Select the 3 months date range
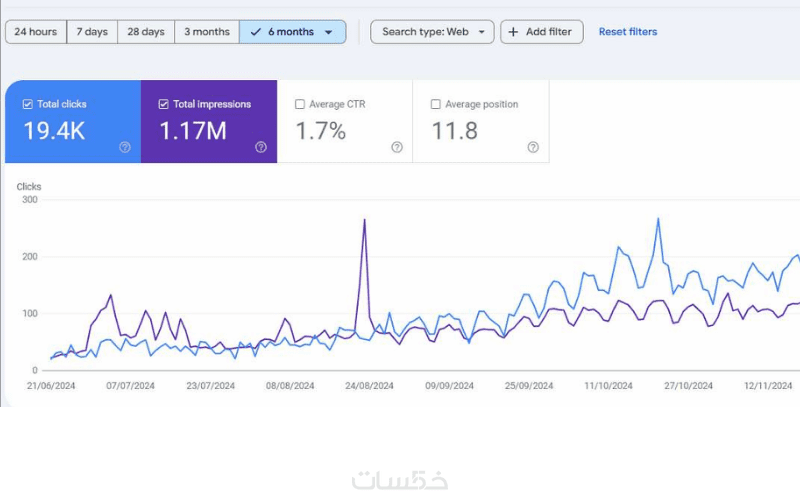This screenshot has width=800, height=500. (x=207, y=32)
